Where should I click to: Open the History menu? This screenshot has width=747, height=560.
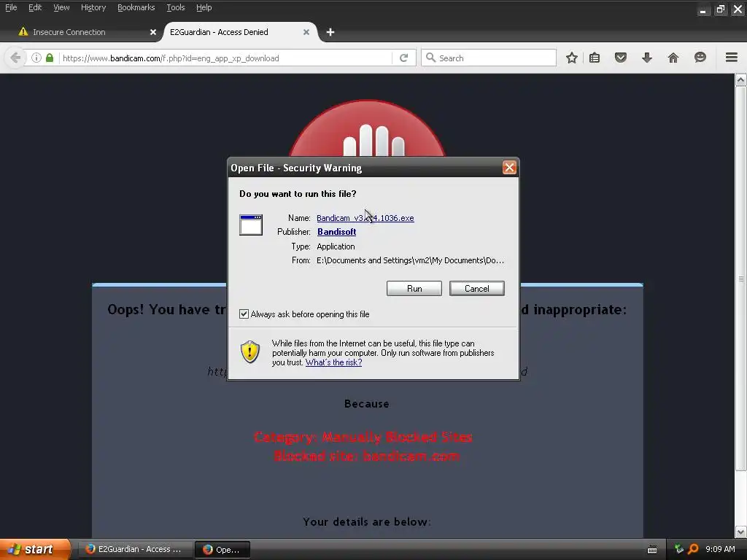(93, 7)
